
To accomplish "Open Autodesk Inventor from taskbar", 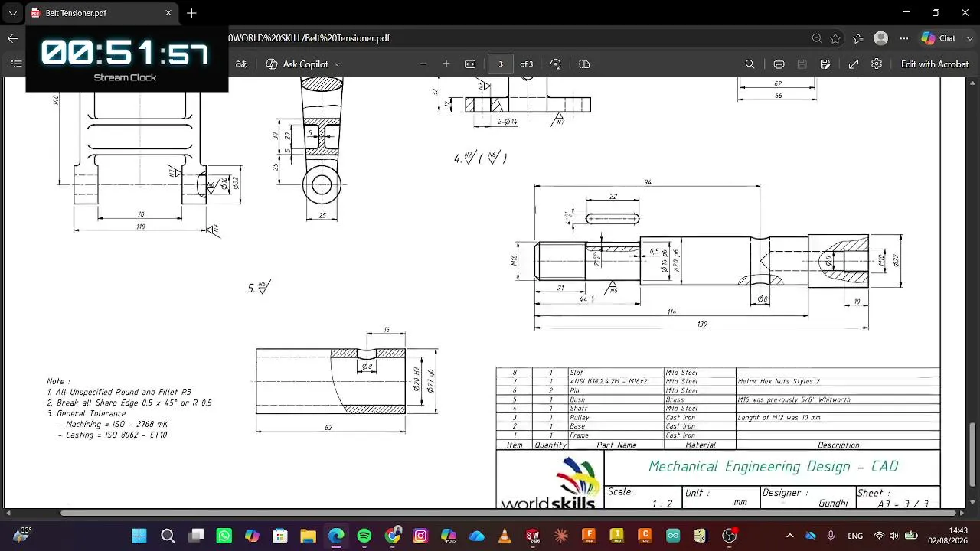I will click(x=617, y=536).
